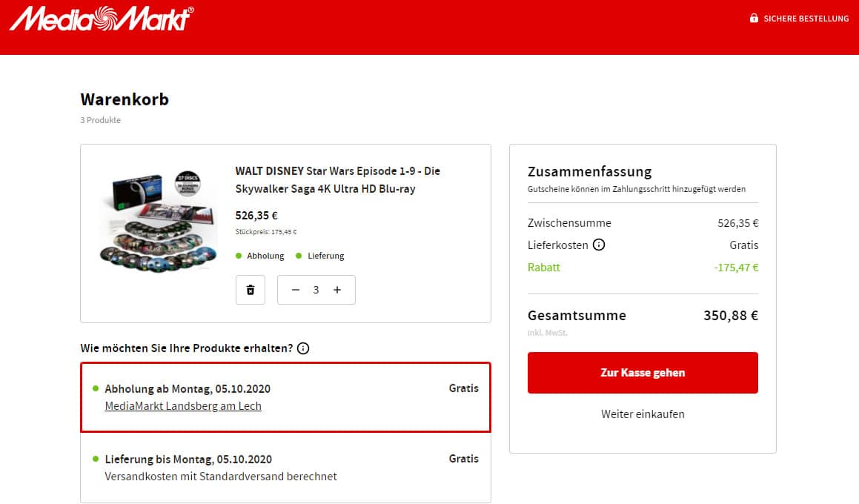Open MediaMarkt Landsberg am Lech link

tap(183, 406)
